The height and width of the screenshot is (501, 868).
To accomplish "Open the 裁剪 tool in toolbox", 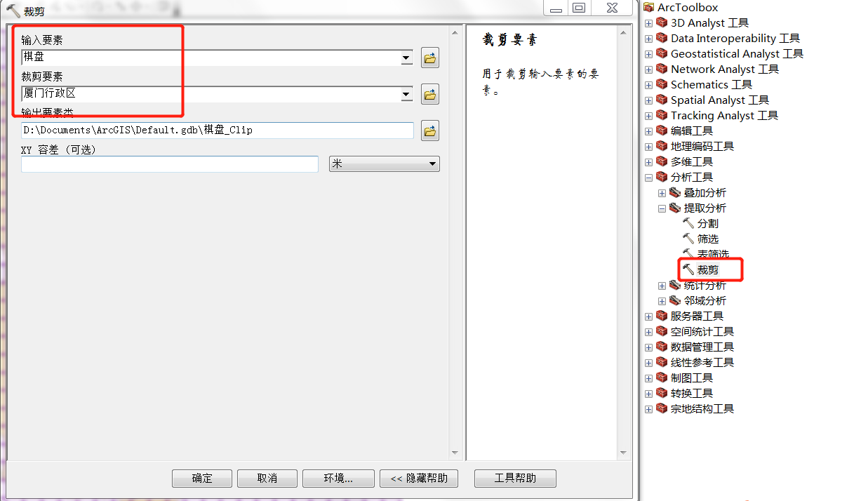I will click(707, 269).
